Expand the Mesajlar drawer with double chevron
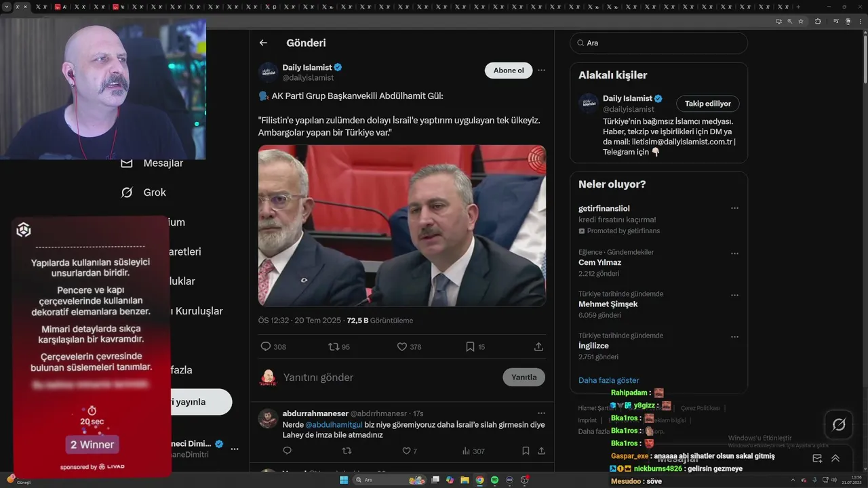Image resolution: width=868 pixels, height=488 pixels. [835, 458]
